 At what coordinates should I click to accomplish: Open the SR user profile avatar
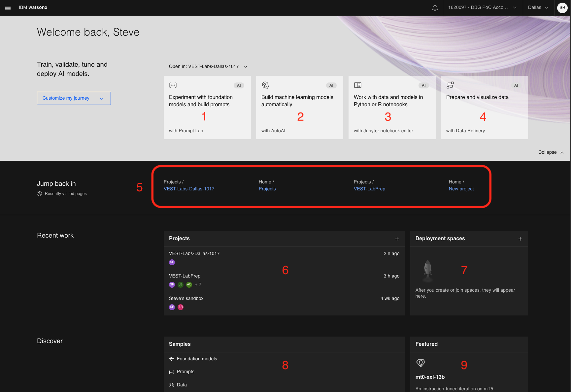(x=562, y=8)
